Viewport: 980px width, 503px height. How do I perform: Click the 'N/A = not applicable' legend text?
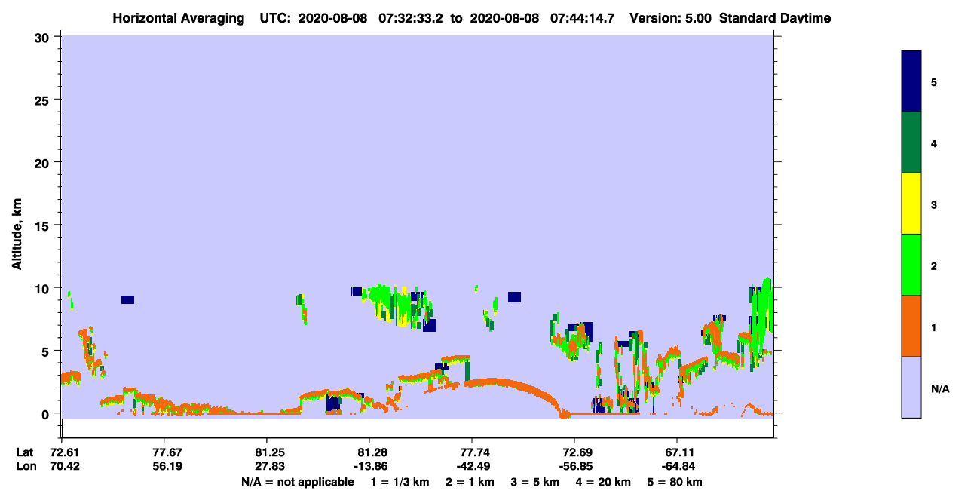point(297,482)
